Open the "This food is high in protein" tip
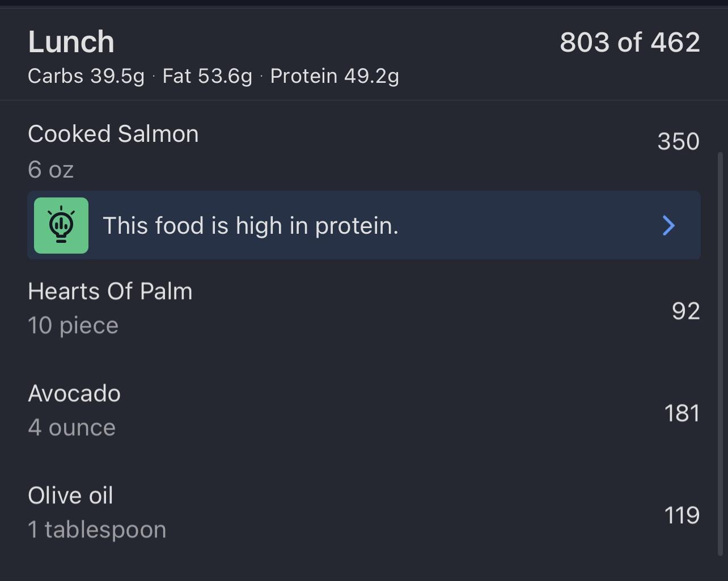The height and width of the screenshot is (581, 728). (251, 226)
